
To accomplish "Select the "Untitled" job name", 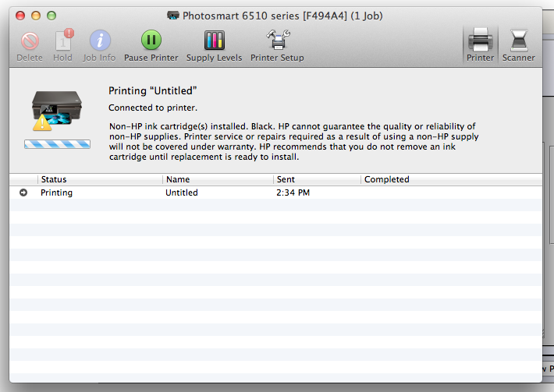I will point(182,192).
